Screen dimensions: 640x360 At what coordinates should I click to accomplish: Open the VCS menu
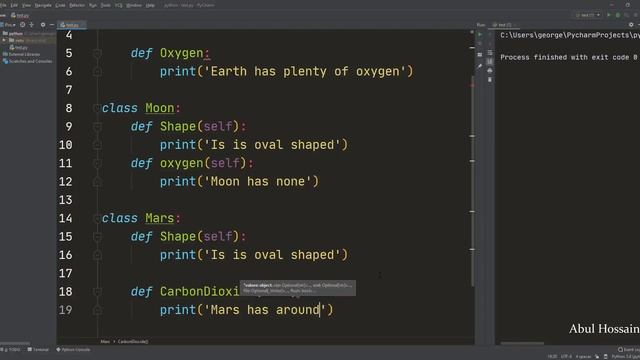(x=118, y=5)
